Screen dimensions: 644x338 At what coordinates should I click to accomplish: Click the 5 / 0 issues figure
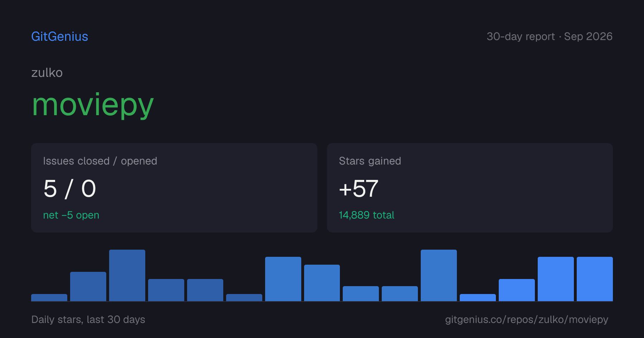[70, 188]
